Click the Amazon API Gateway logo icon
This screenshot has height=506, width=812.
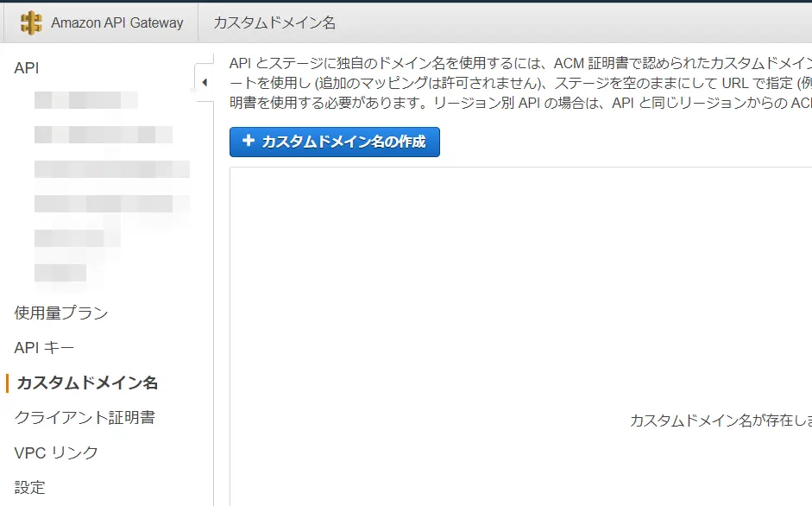point(30,22)
